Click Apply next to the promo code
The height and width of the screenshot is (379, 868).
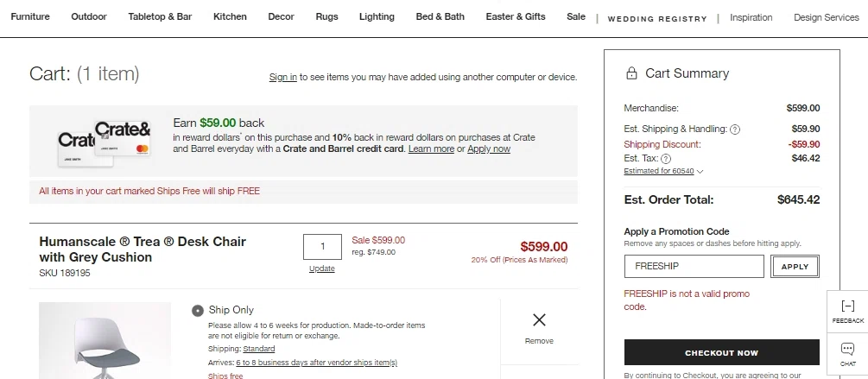point(795,266)
